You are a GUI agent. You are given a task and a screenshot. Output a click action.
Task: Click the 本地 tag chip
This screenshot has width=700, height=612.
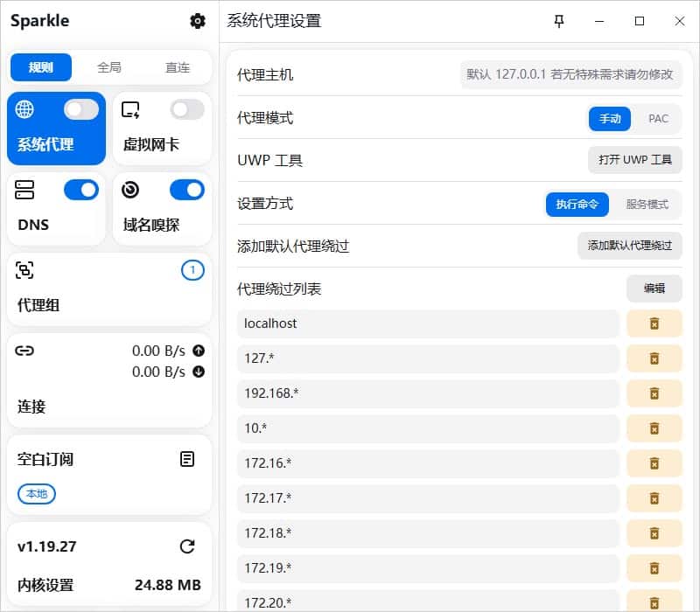pyautogui.click(x=37, y=494)
